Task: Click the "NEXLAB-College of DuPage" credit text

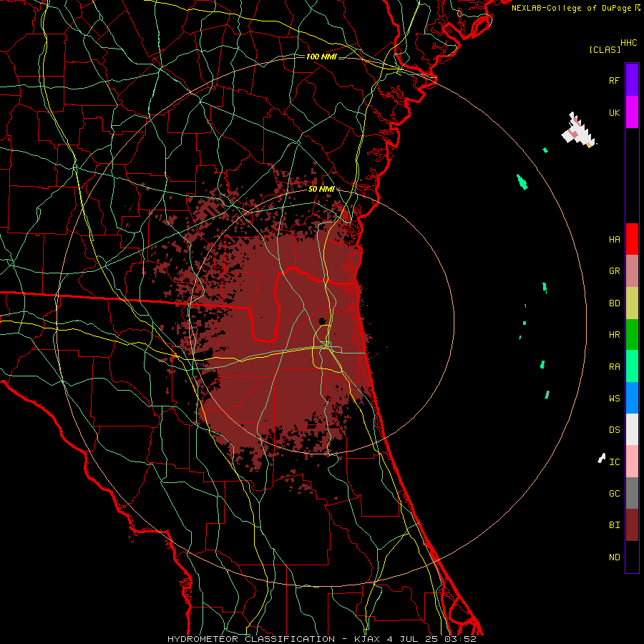Action: pyautogui.click(x=571, y=8)
